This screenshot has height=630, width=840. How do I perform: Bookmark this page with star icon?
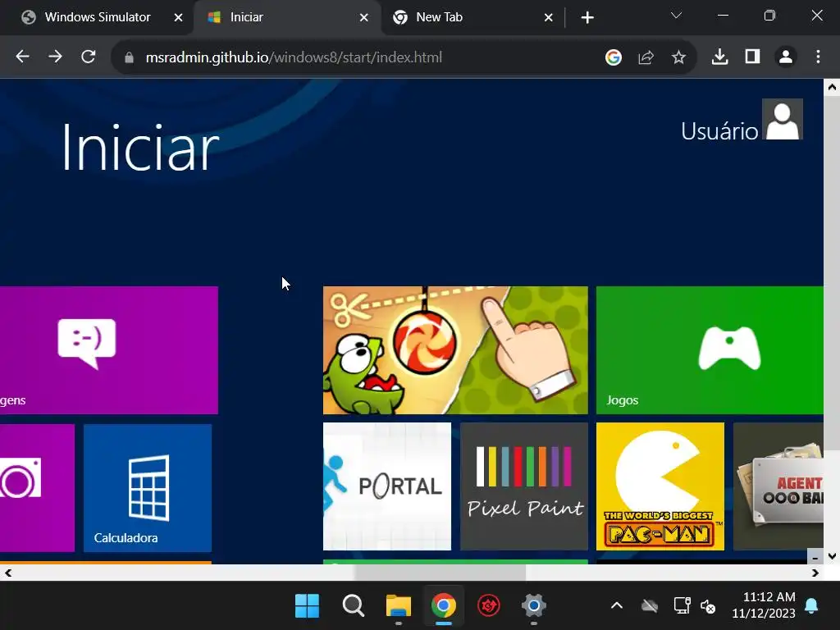pos(678,57)
